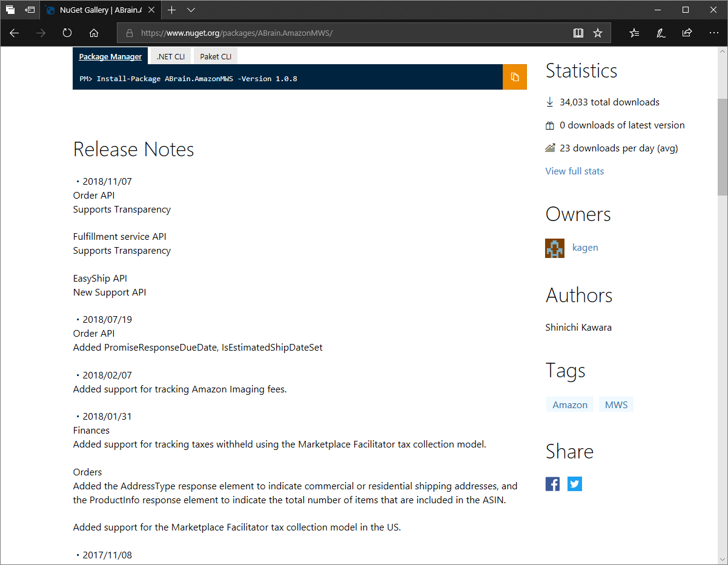728x565 pixels.
Task: Click the 2017/11/08 release date
Action: 107,555
